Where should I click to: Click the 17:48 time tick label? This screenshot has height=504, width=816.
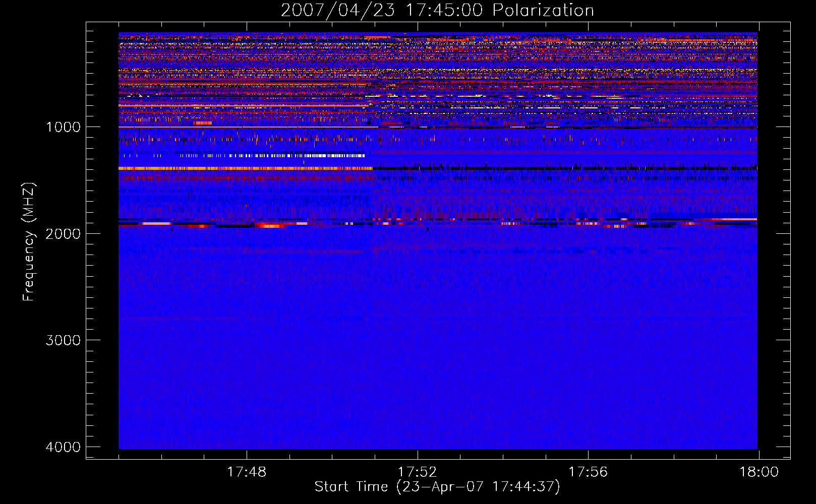(247, 472)
